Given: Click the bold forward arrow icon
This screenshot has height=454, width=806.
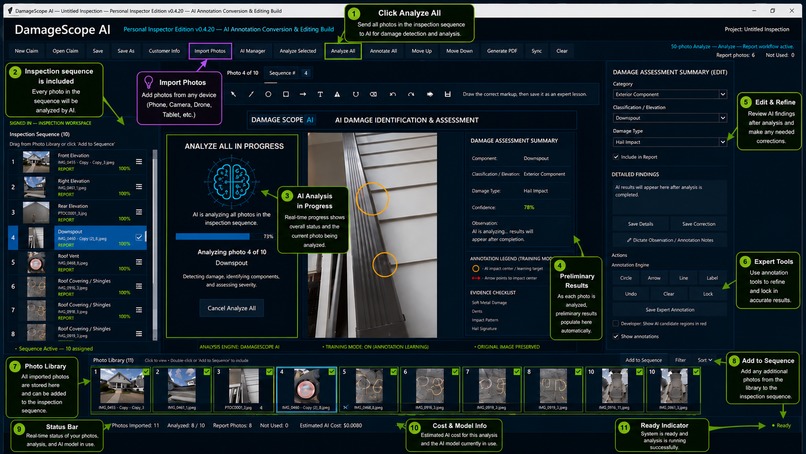Looking at the screenshot, I should [x=430, y=95].
